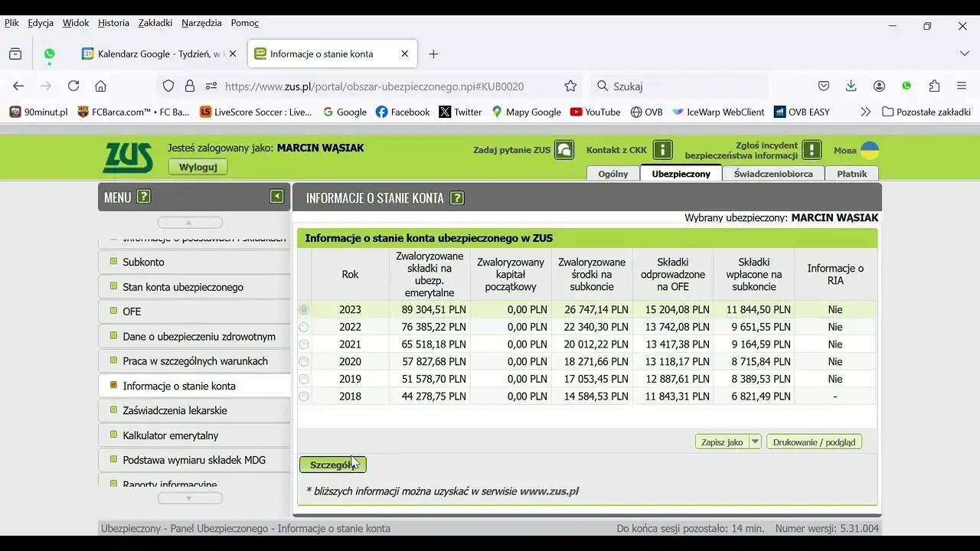Click the Wyloguj button
The image size is (980, 551).
[198, 167]
